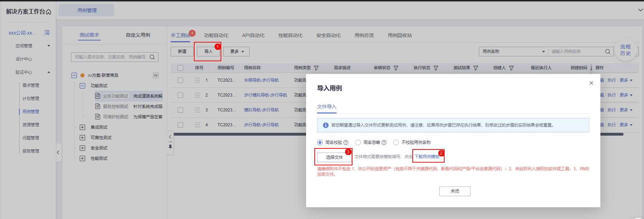This screenshot has width=644, height=219.
Task: Switch to the API自动化 tab
Action: [x=253, y=35]
